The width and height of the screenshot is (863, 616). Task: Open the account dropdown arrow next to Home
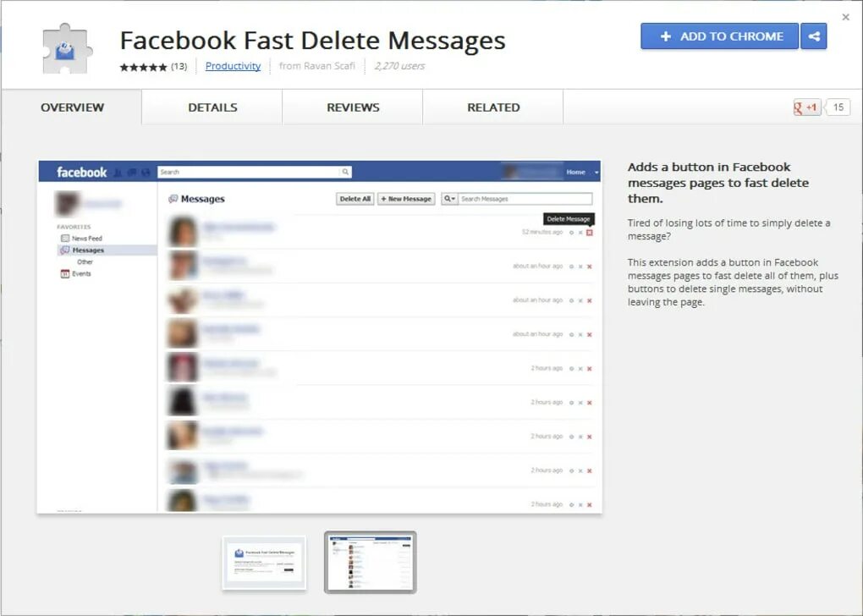[596, 173]
